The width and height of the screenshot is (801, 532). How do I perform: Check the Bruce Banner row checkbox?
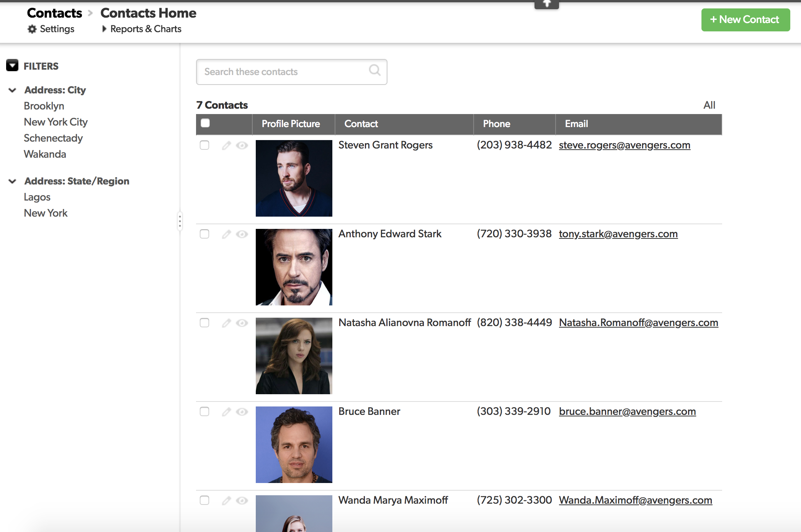tap(204, 411)
